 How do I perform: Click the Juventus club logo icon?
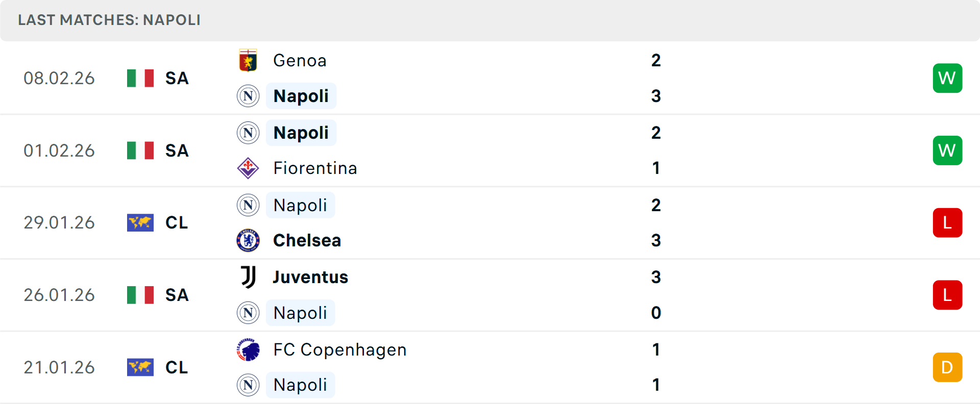pyautogui.click(x=248, y=277)
